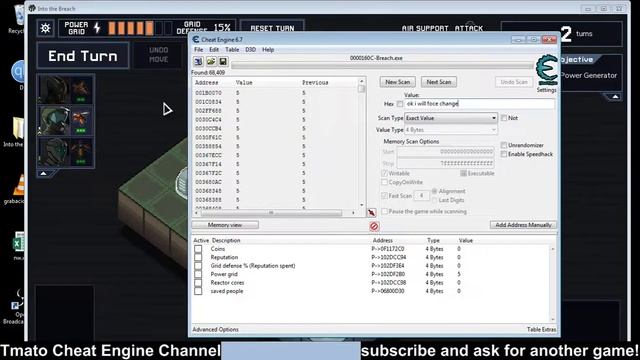Click the Start address field
640x360 pixels.
point(445,152)
